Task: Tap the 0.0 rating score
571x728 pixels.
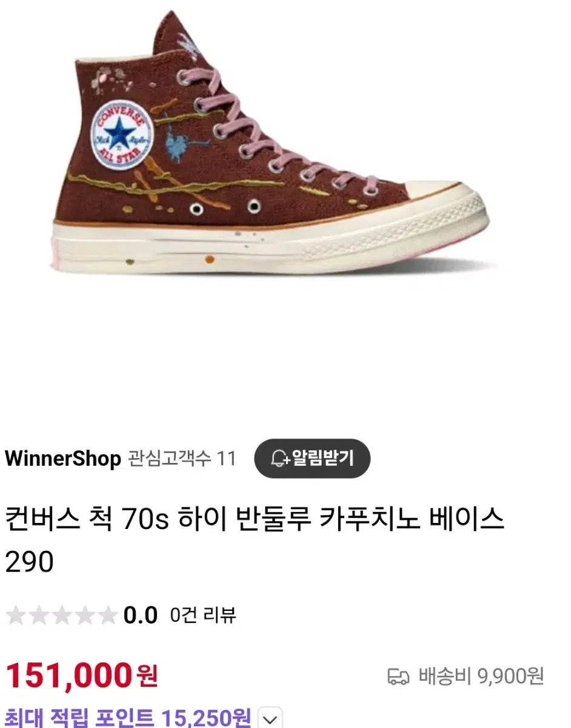Action: pos(141,616)
